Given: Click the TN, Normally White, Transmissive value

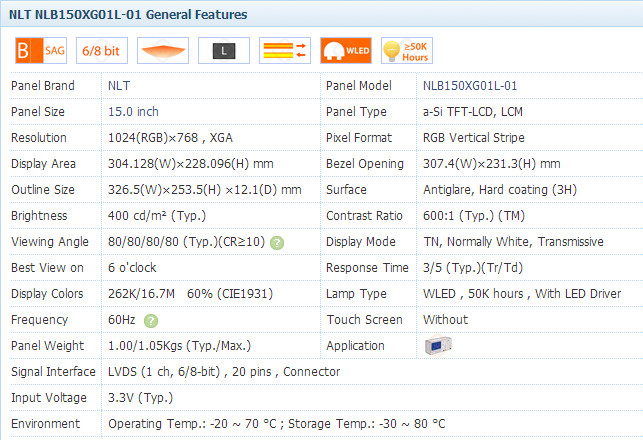Looking at the screenshot, I should (513, 242).
